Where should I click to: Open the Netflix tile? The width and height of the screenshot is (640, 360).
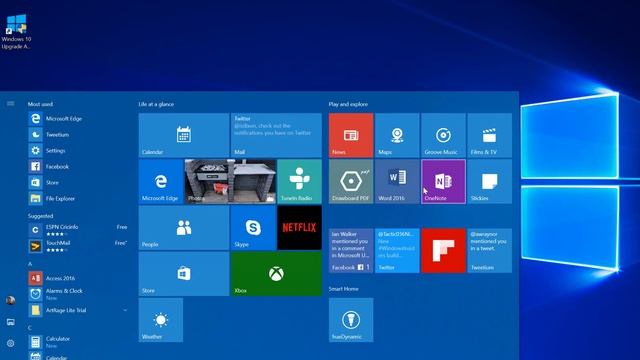pos(299,227)
